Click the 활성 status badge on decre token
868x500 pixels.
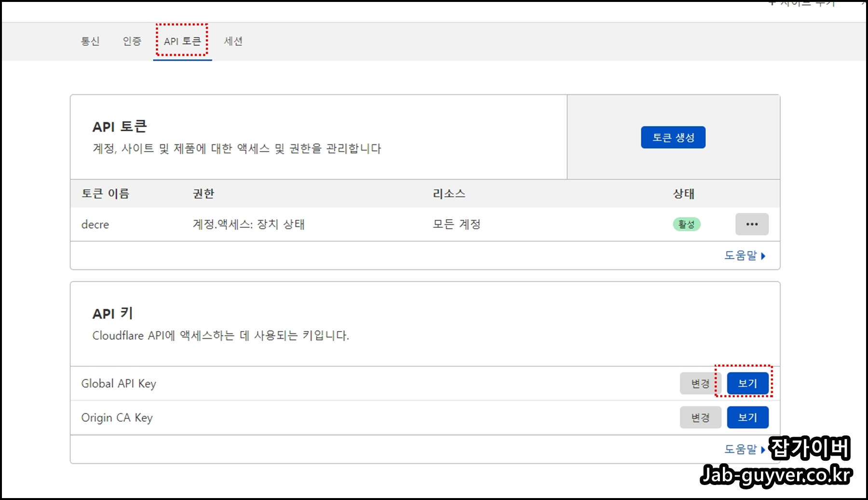point(686,224)
